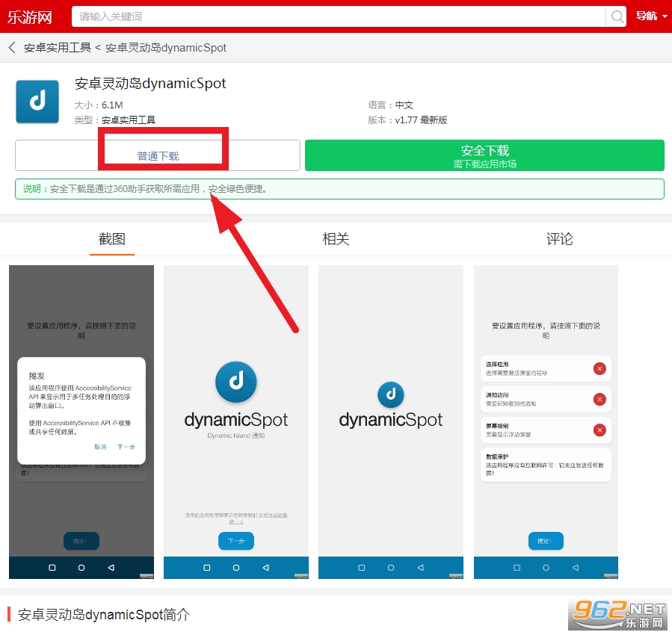Open the 评论 tab
The height and width of the screenshot is (635, 672).
559,239
